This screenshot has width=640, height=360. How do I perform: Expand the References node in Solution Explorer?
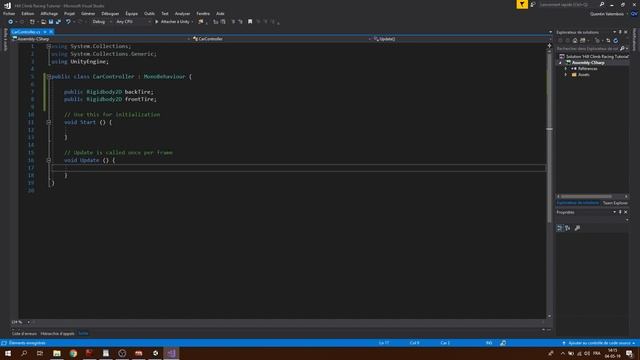click(x=566, y=69)
